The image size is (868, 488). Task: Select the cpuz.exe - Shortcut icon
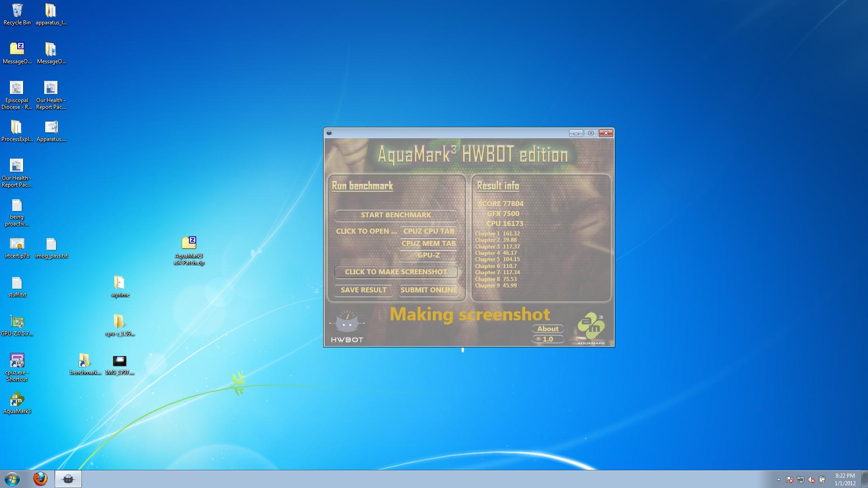click(x=17, y=367)
